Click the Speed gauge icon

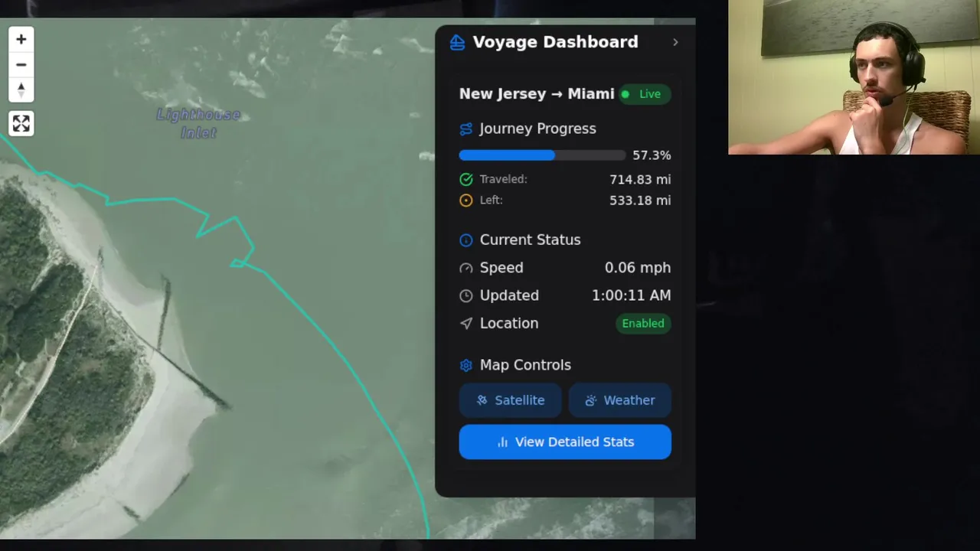click(x=465, y=268)
